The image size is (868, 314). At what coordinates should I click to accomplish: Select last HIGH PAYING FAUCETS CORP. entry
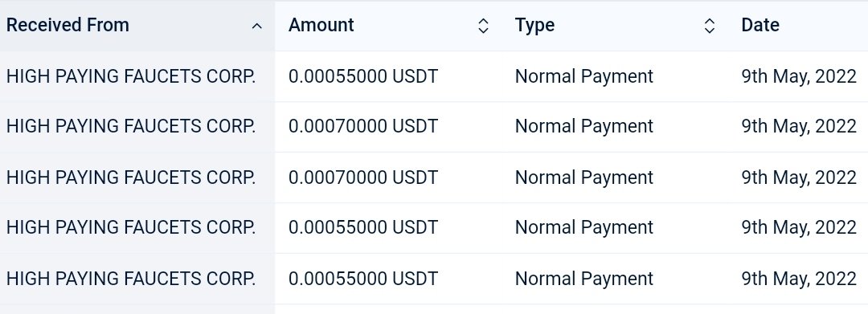131,279
